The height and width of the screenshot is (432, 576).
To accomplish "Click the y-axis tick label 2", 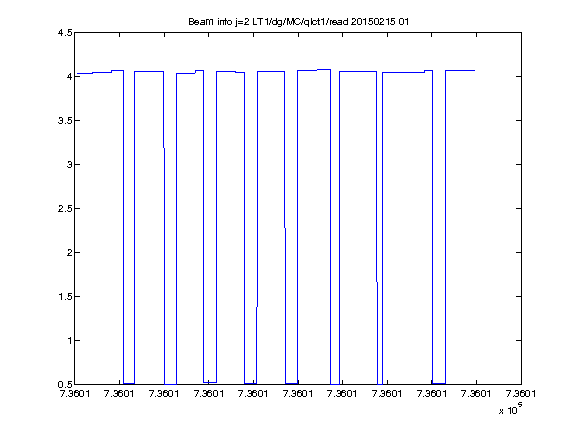I will (69, 252).
